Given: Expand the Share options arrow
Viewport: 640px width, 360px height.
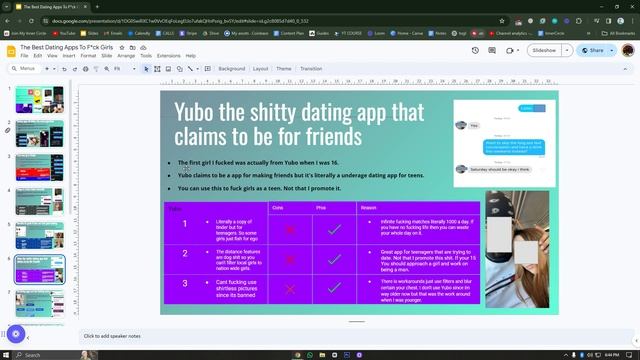Looking at the screenshot, I should tap(611, 50).
